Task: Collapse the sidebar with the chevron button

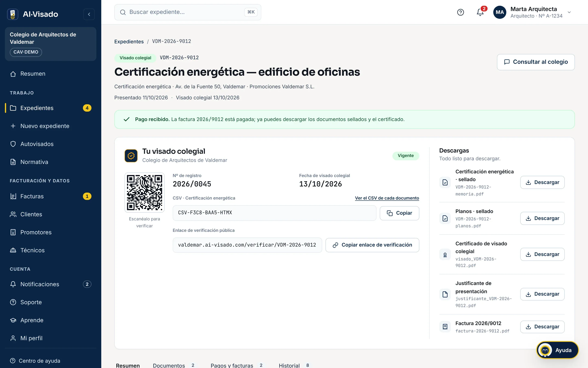Action: tap(89, 14)
